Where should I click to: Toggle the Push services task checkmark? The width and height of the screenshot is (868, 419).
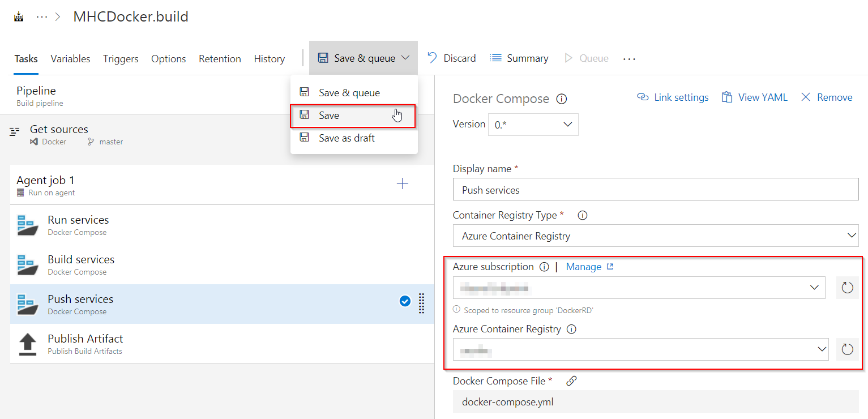(405, 302)
